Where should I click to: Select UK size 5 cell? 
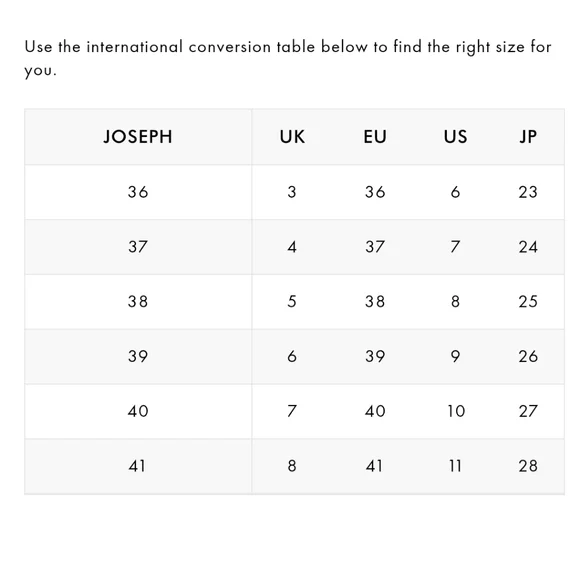tap(292, 301)
